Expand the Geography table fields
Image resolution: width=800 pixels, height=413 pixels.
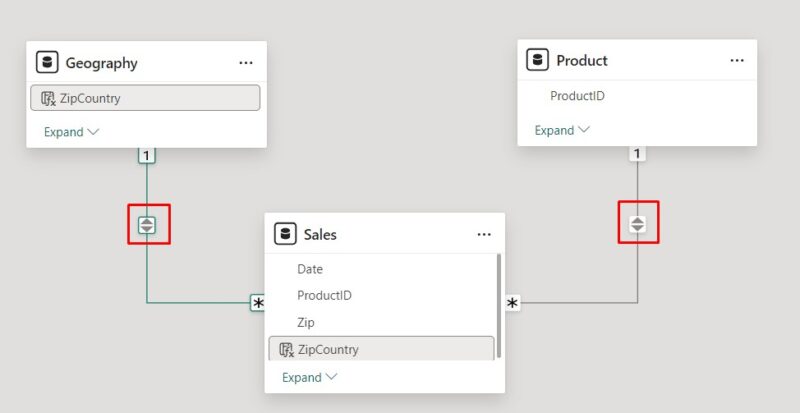(72, 132)
